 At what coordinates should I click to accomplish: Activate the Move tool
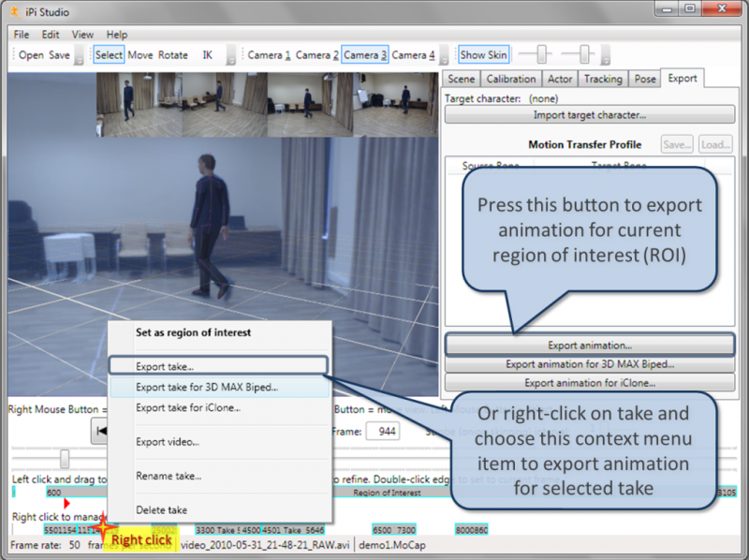click(x=140, y=55)
